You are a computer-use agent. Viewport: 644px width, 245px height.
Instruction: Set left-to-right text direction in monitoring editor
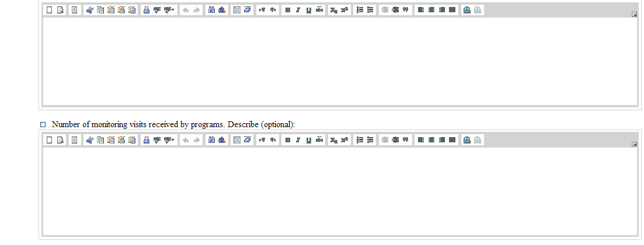[x=262, y=140]
